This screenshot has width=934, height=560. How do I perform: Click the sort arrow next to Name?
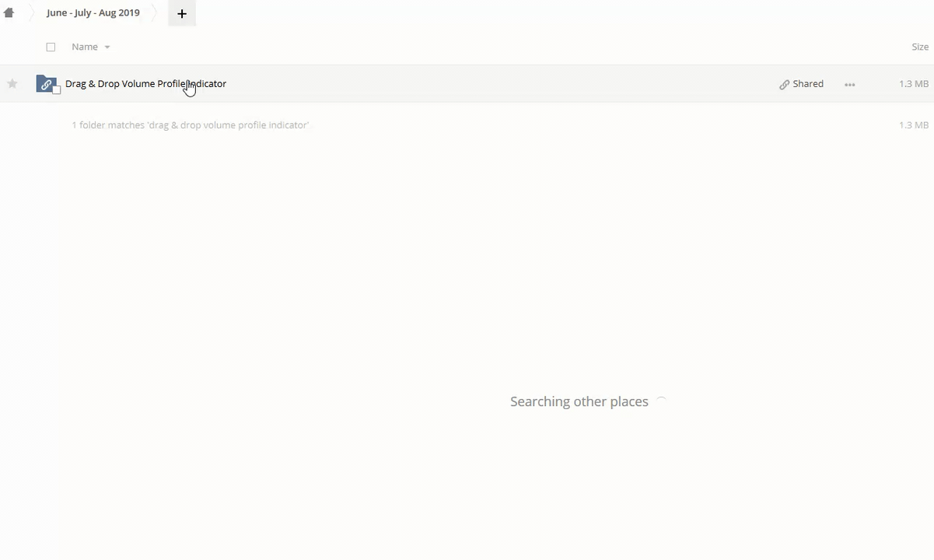107,47
